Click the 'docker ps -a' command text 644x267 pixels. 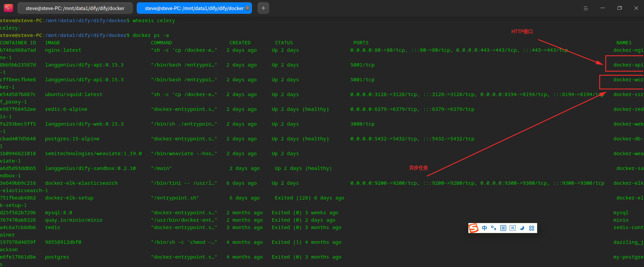[151, 35]
